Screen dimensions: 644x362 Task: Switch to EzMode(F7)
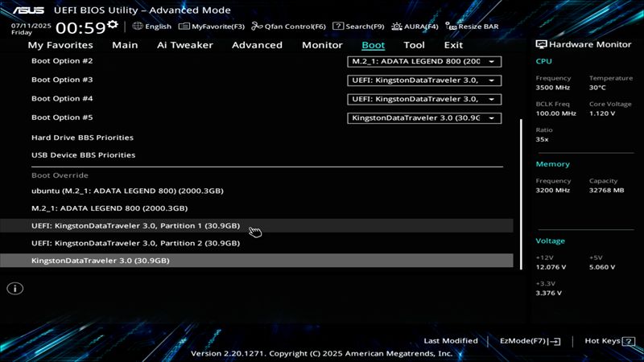(x=530, y=341)
